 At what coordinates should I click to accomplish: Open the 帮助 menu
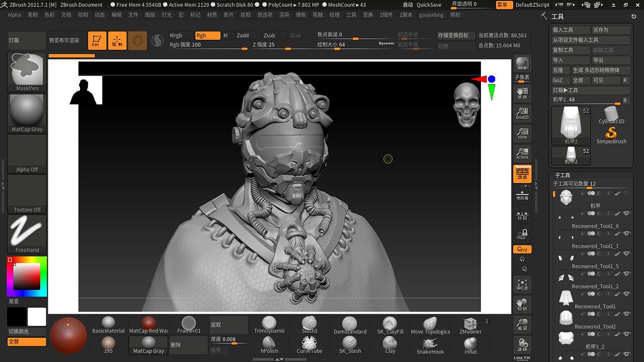[455, 15]
